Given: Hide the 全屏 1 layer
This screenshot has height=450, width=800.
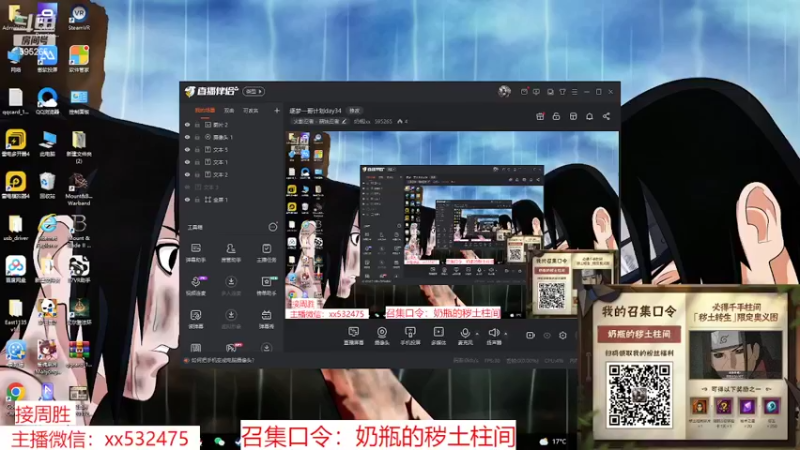Looking at the screenshot, I should [x=187, y=199].
